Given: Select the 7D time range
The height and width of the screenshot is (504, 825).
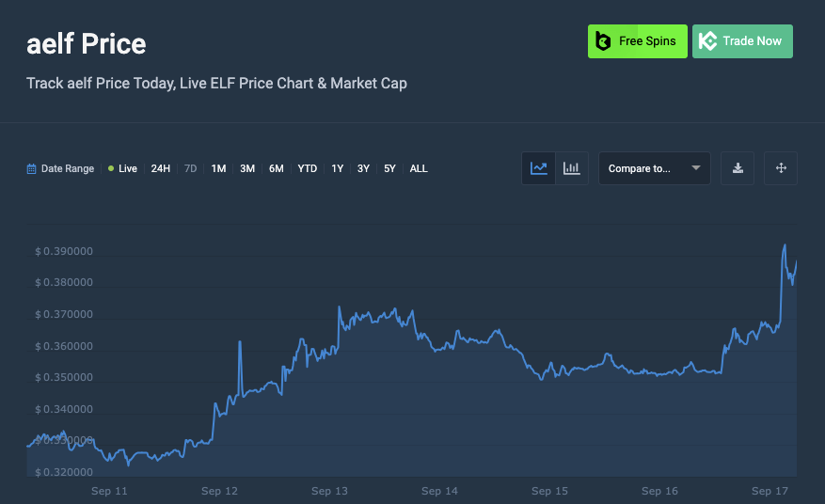Looking at the screenshot, I should [190, 169].
